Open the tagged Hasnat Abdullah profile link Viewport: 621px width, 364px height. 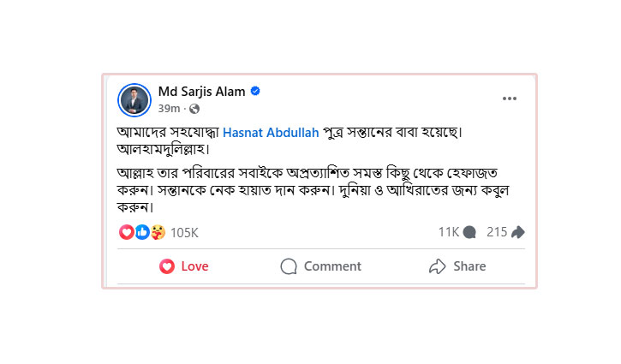[x=271, y=133]
